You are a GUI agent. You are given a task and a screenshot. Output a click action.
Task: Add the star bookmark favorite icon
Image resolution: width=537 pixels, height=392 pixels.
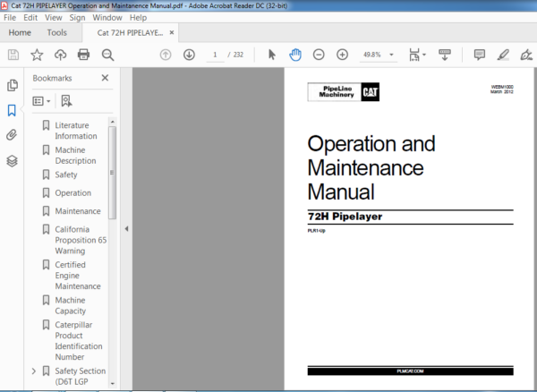[x=37, y=55]
